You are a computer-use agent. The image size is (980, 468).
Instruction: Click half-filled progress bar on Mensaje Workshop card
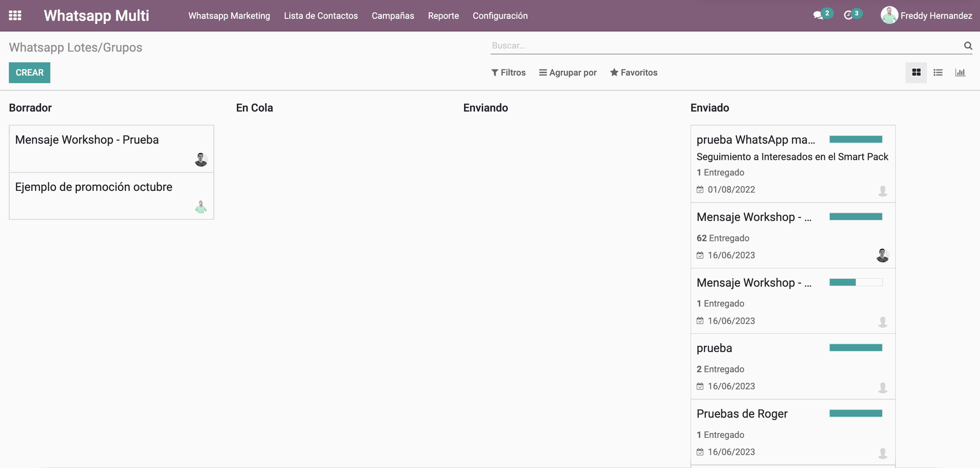(856, 282)
